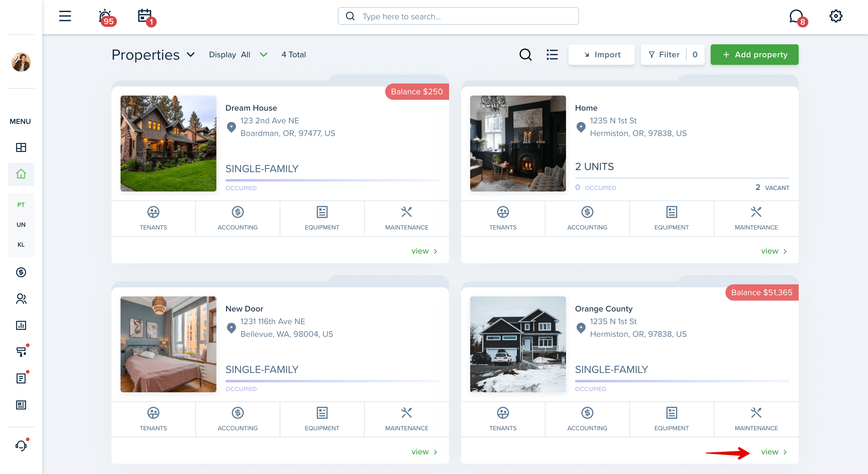
Task: Open the Filter button
Action: coord(672,55)
